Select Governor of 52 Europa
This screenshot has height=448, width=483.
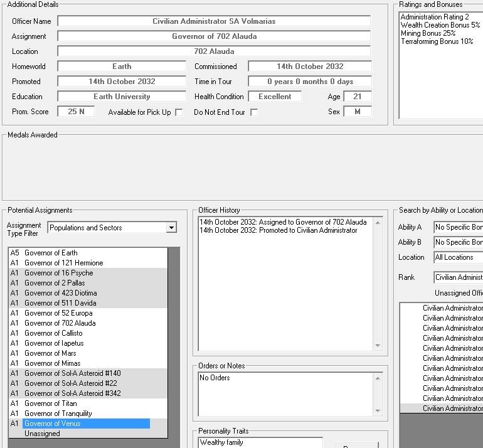(88, 313)
